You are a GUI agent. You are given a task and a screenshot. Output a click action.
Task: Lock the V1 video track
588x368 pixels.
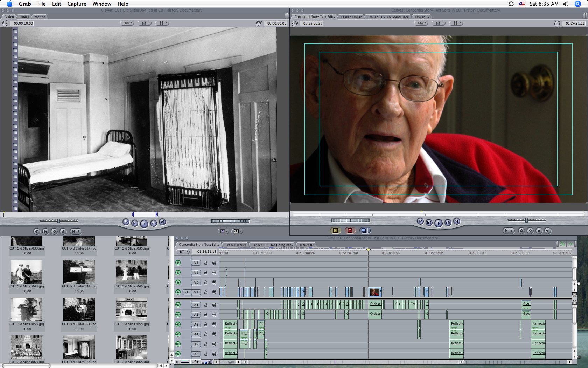(206, 292)
